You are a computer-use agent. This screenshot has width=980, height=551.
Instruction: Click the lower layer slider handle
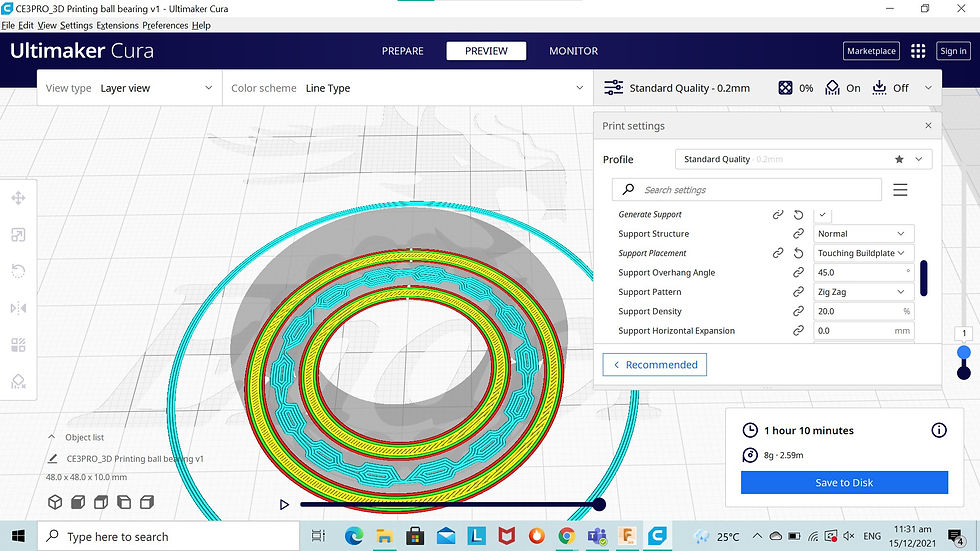tap(964, 373)
